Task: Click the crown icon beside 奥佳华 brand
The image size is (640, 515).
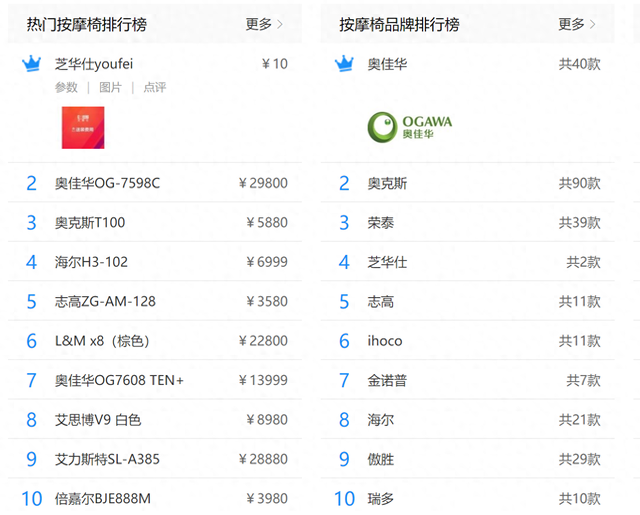Action: [344, 64]
